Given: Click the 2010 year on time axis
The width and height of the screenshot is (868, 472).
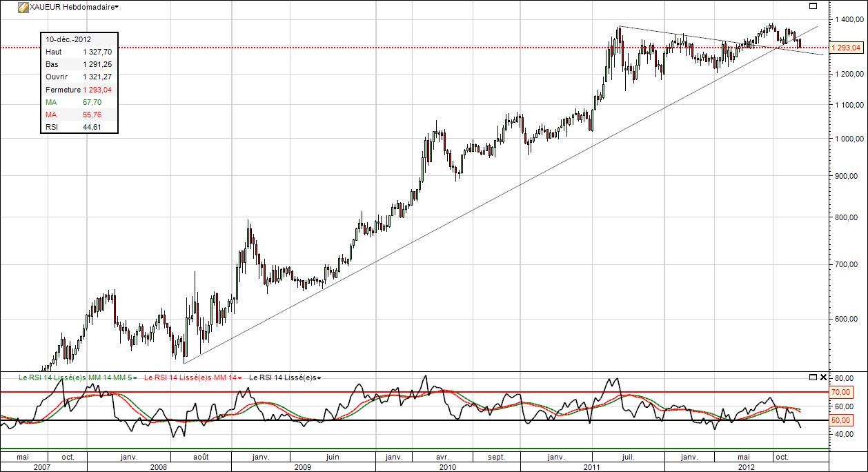Looking at the screenshot, I should (447, 467).
